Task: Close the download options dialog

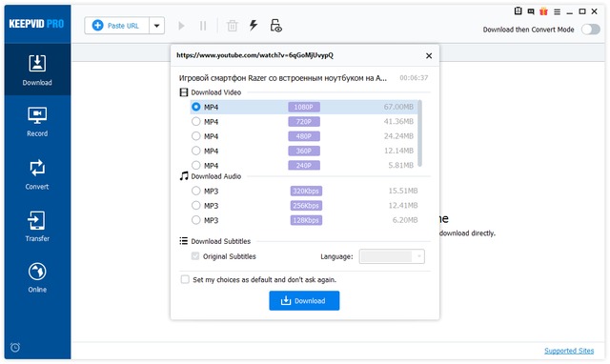Action: [429, 55]
